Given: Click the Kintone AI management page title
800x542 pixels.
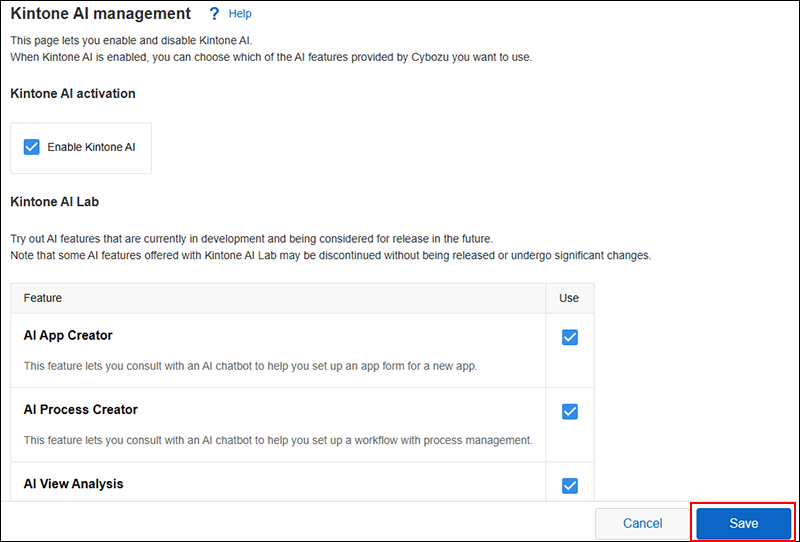Looking at the screenshot, I should pyautogui.click(x=100, y=14).
